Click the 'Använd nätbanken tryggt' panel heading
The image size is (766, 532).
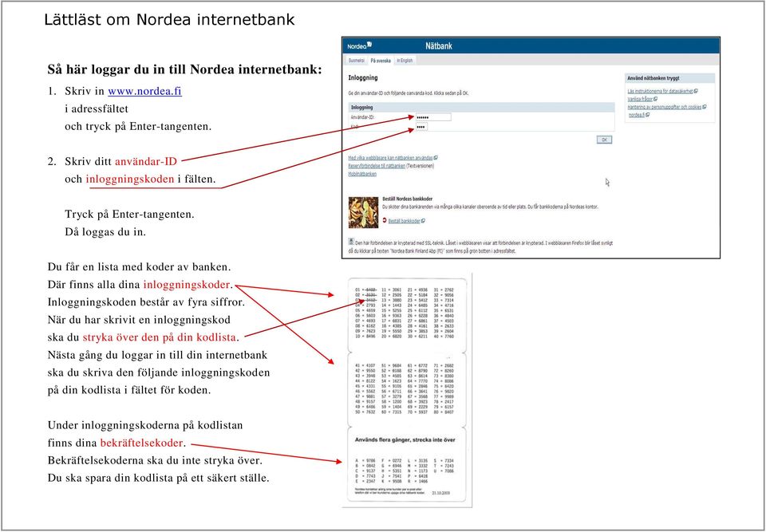click(x=653, y=77)
